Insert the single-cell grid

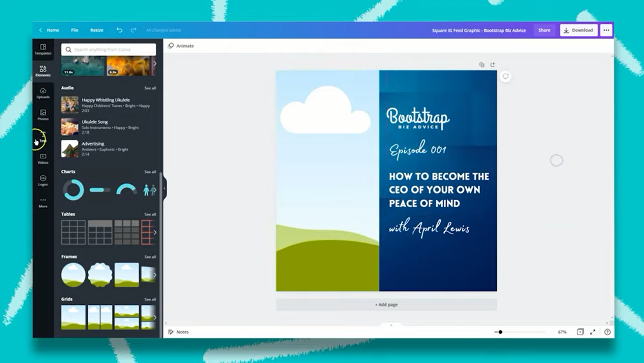(73, 317)
